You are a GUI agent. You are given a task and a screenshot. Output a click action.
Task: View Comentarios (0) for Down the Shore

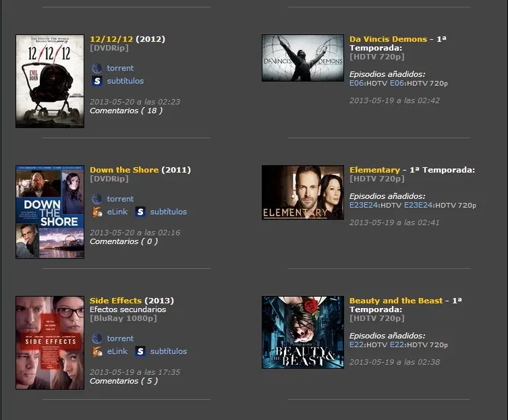(x=123, y=241)
